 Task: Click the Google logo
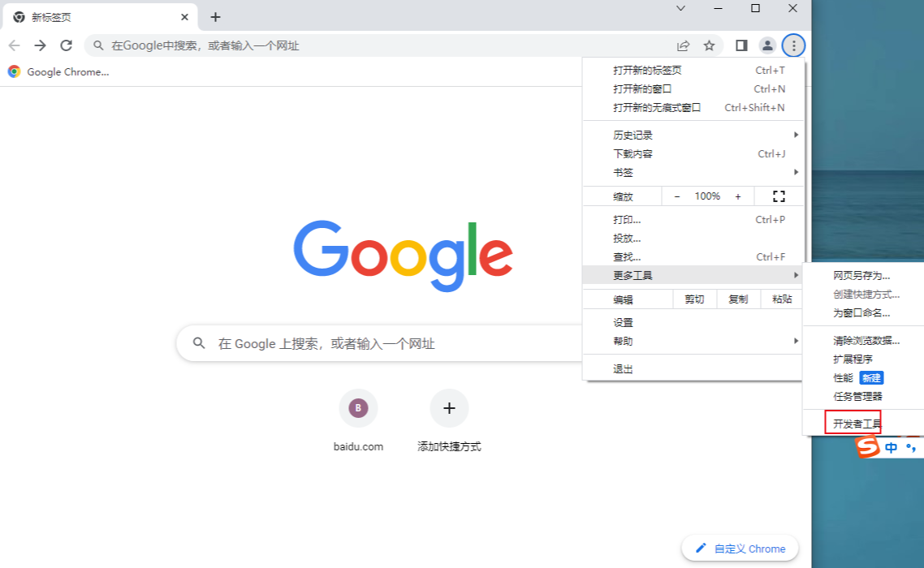[x=403, y=256]
